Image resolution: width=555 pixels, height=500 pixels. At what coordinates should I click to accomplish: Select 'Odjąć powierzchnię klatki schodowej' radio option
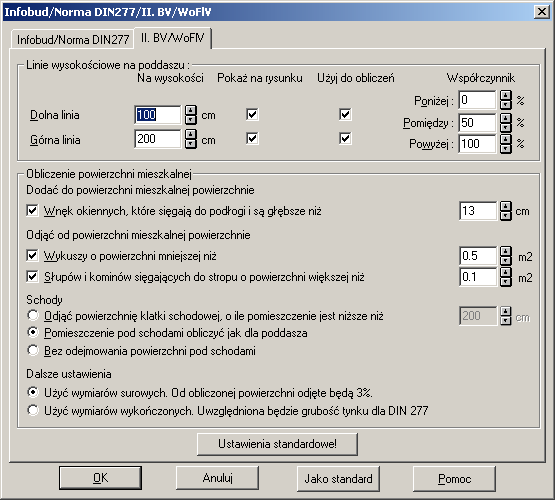click(x=33, y=315)
